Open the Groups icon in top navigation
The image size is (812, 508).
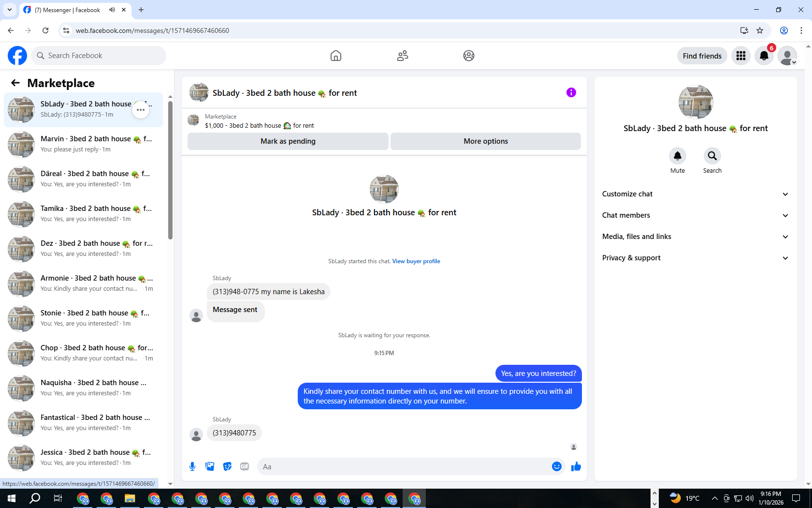(469, 56)
